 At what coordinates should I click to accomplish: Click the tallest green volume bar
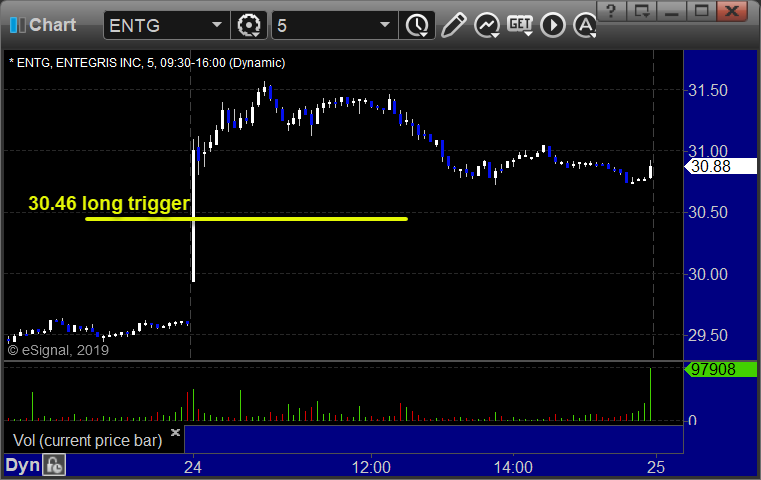[650, 394]
